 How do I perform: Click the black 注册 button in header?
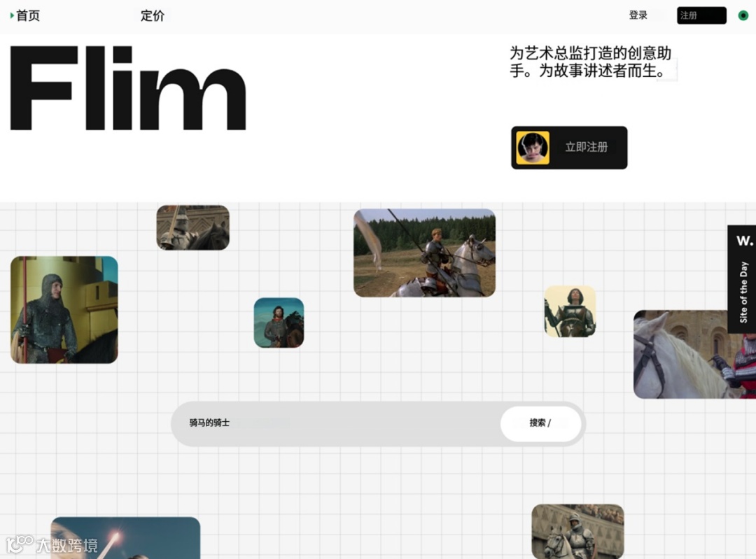click(701, 15)
